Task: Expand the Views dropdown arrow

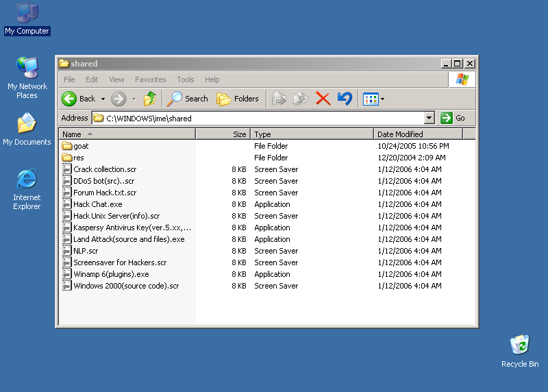Action: click(383, 99)
